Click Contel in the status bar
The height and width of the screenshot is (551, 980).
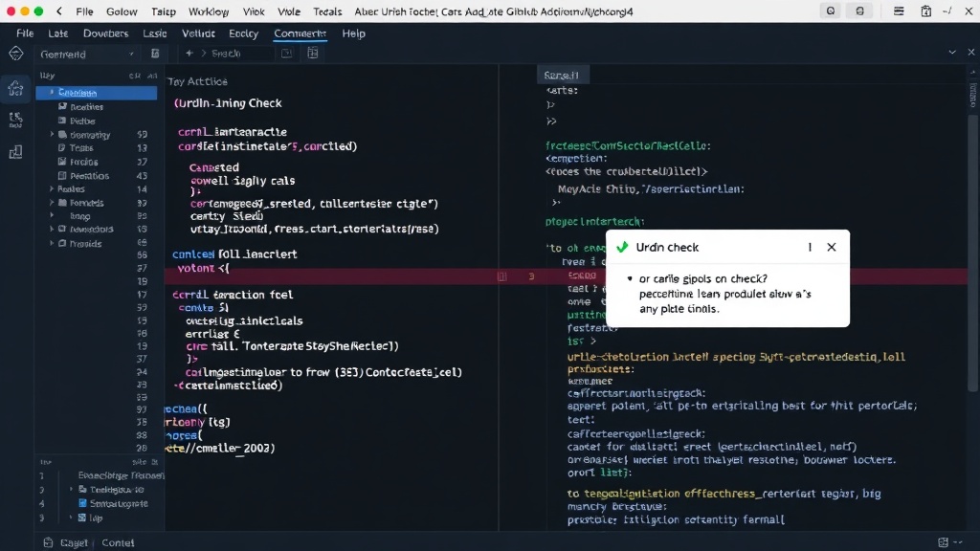[118, 543]
